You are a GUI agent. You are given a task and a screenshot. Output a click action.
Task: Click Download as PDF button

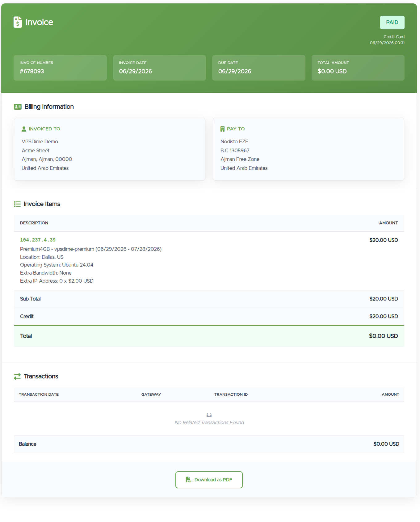coord(209,480)
